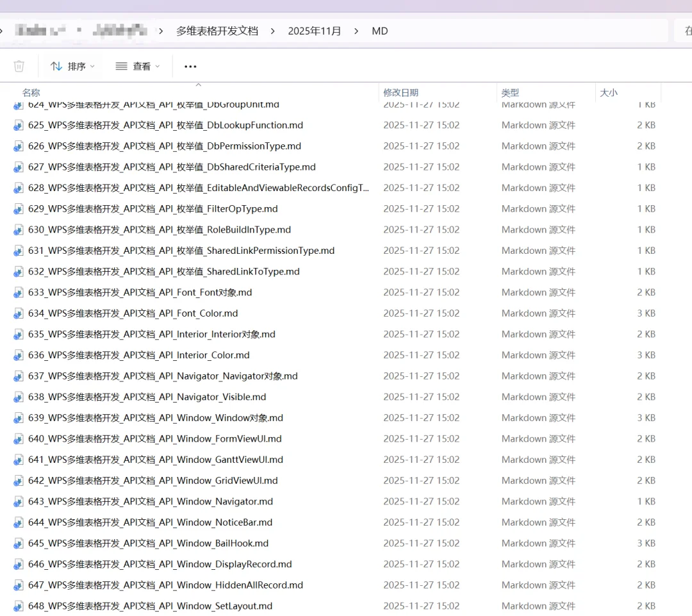Go to 2025年11月 breadcrumb folder
This screenshot has width=692, height=616.
click(314, 31)
